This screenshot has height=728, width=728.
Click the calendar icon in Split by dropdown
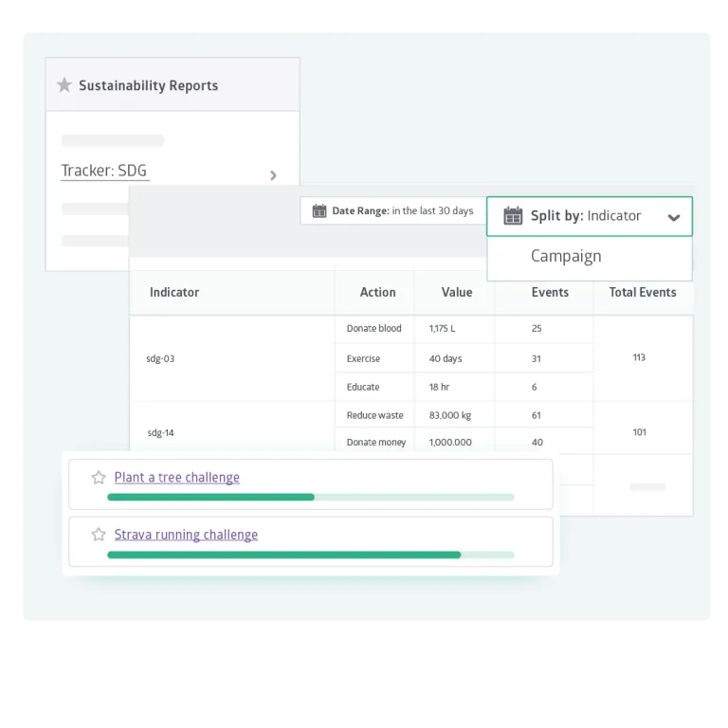[513, 216]
